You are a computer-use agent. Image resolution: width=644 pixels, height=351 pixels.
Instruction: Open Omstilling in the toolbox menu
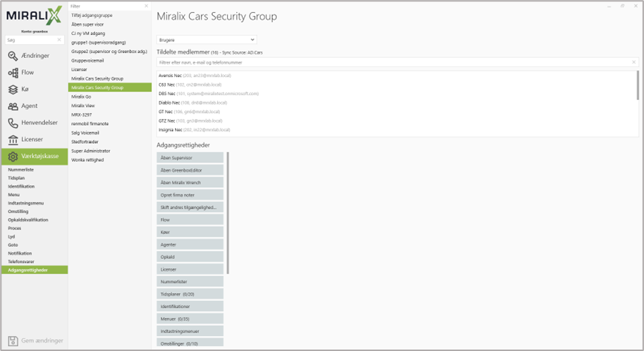tap(18, 212)
